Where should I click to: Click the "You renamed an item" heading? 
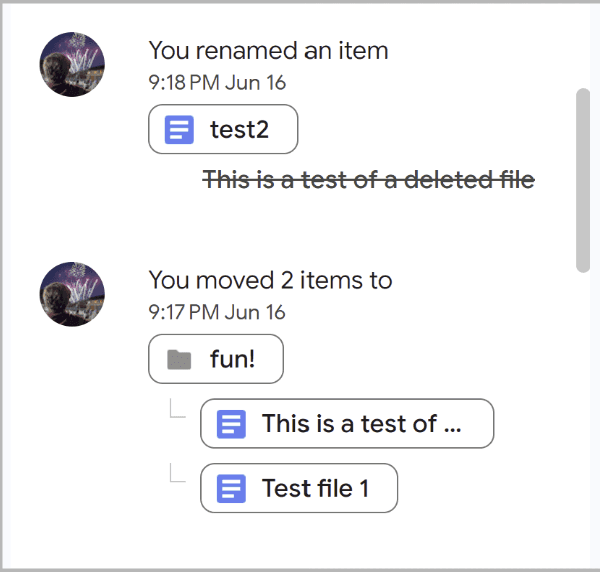(268, 51)
